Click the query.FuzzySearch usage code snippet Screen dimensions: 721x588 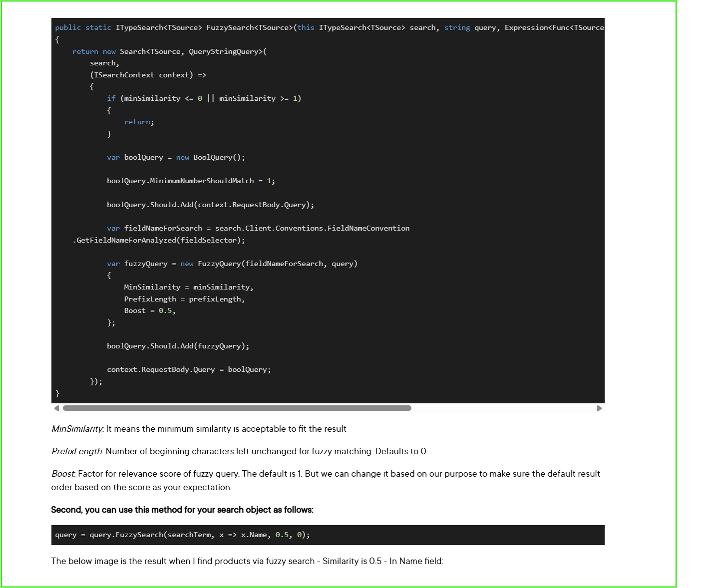click(x=182, y=535)
